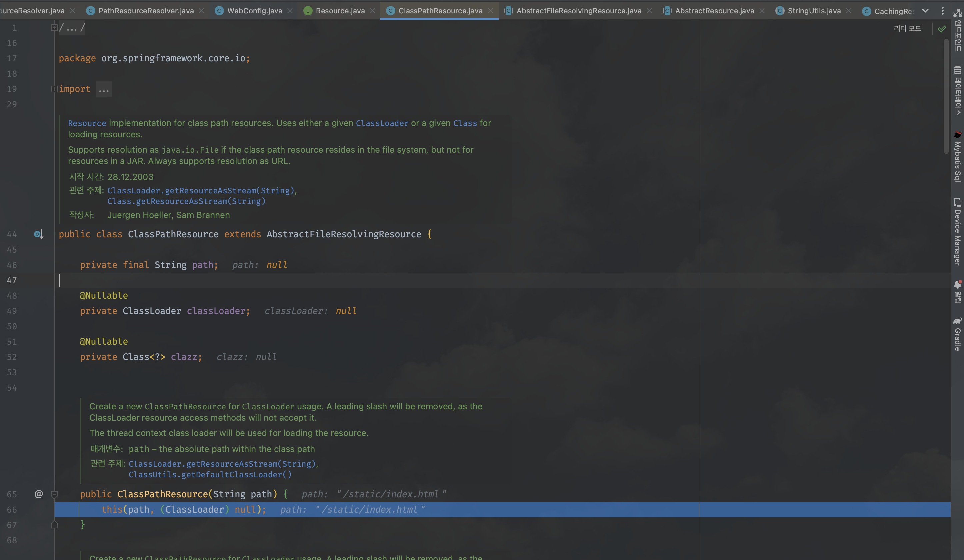
Task: Click ClassPathResource constructor name on line 65
Action: tap(162, 494)
